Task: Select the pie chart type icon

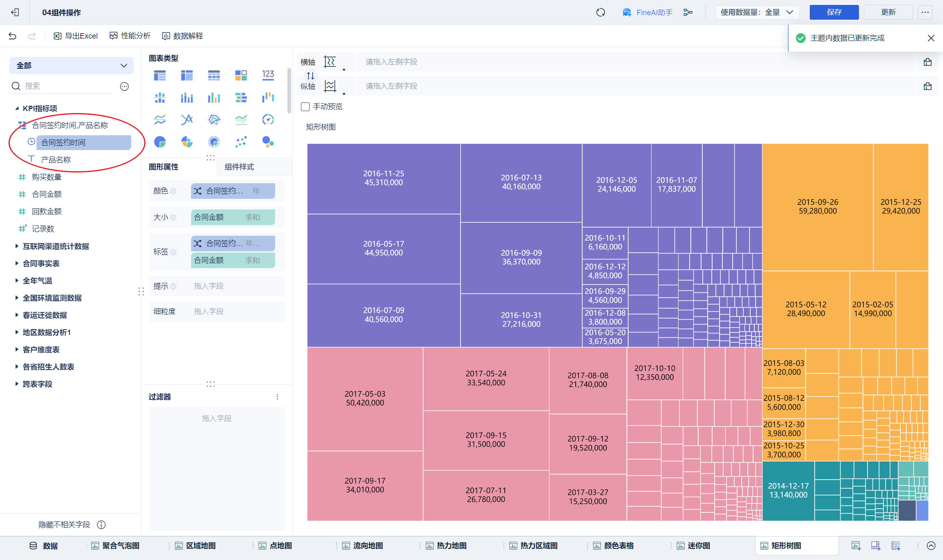Action: tap(160, 142)
